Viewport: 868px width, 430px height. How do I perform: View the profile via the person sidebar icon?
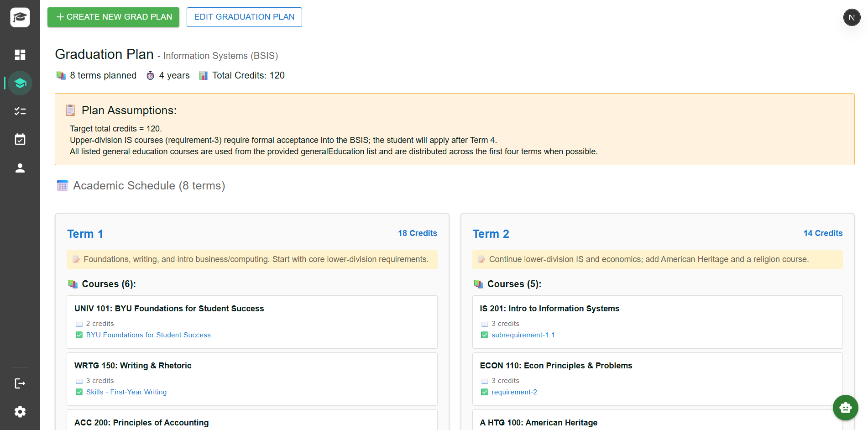click(x=20, y=168)
